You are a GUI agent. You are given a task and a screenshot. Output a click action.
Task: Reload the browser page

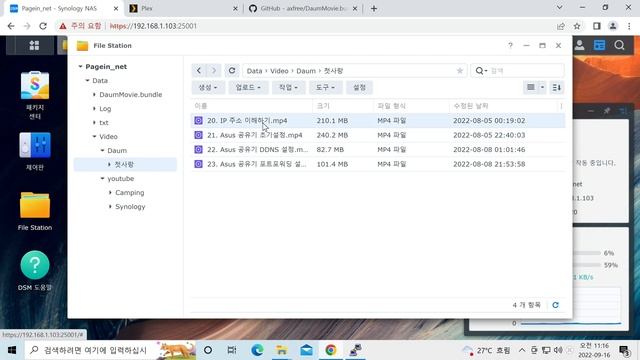[x=43, y=26]
